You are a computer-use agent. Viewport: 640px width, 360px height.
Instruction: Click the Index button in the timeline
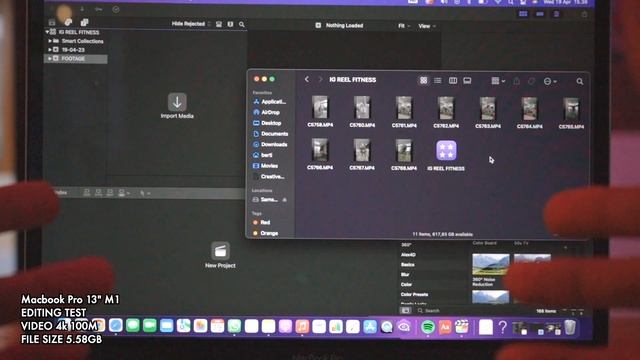[61, 193]
